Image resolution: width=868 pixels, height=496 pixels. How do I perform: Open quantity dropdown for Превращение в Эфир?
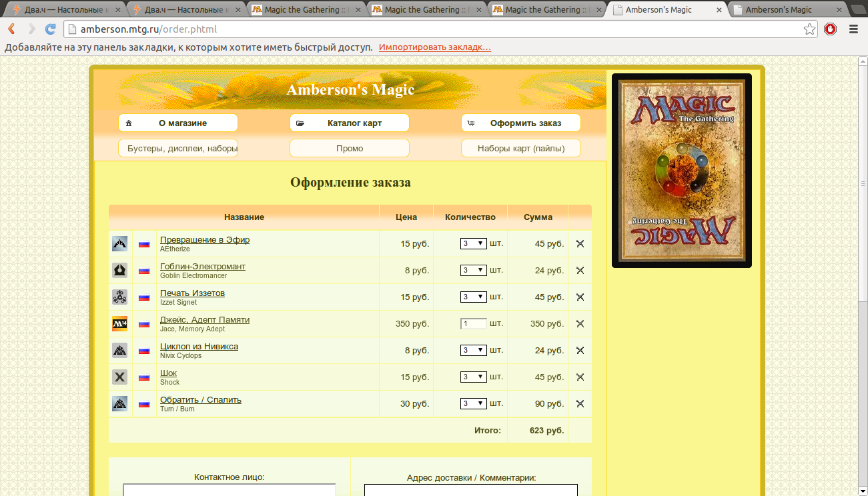click(x=473, y=244)
